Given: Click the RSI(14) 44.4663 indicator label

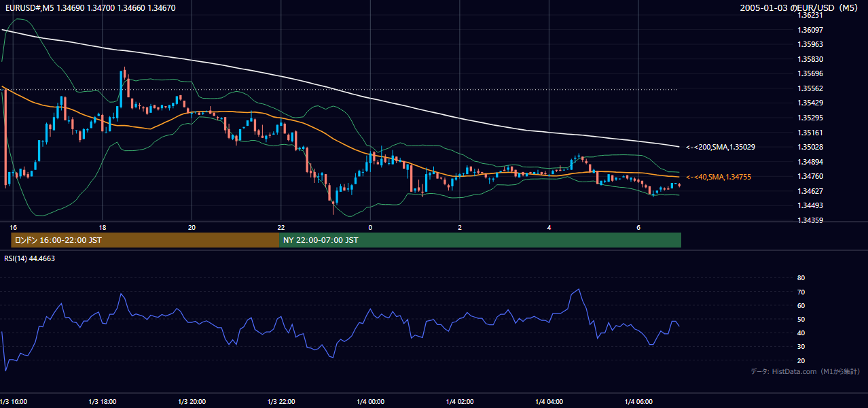Looking at the screenshot, I should coord(30,258).
